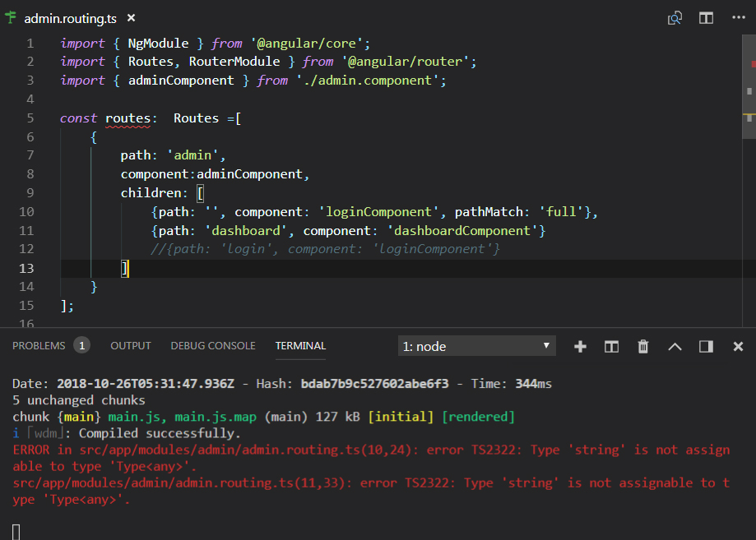Click the magnifier file icon in editor title
This screenshot has height=540, width=756.
(x=675, y=17)
